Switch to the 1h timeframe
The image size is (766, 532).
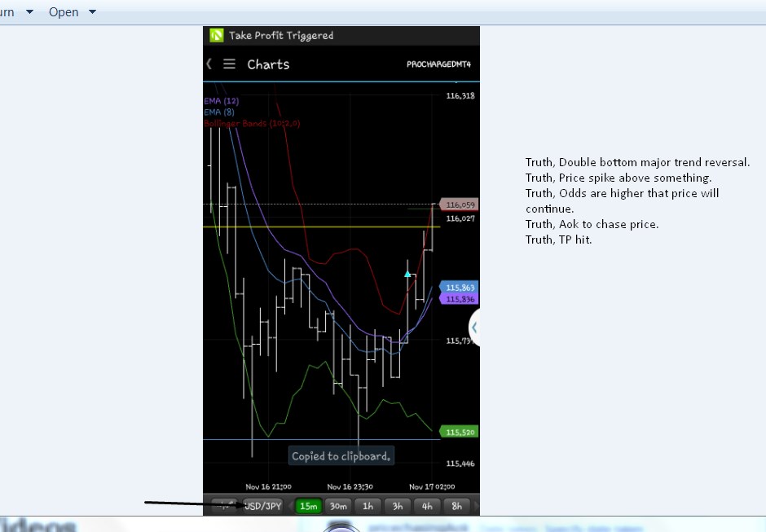click(x=368, y=506)
